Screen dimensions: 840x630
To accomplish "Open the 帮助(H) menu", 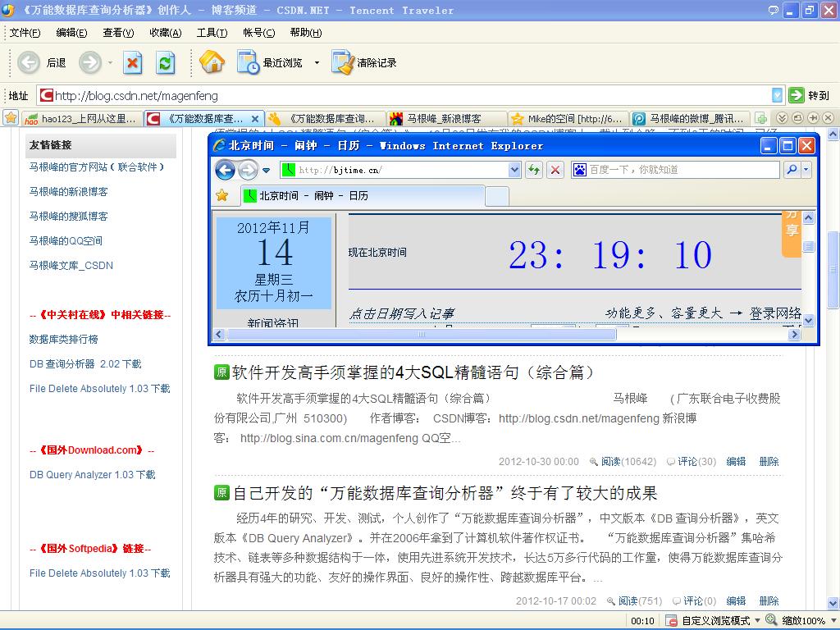I will tap(306, 33).
